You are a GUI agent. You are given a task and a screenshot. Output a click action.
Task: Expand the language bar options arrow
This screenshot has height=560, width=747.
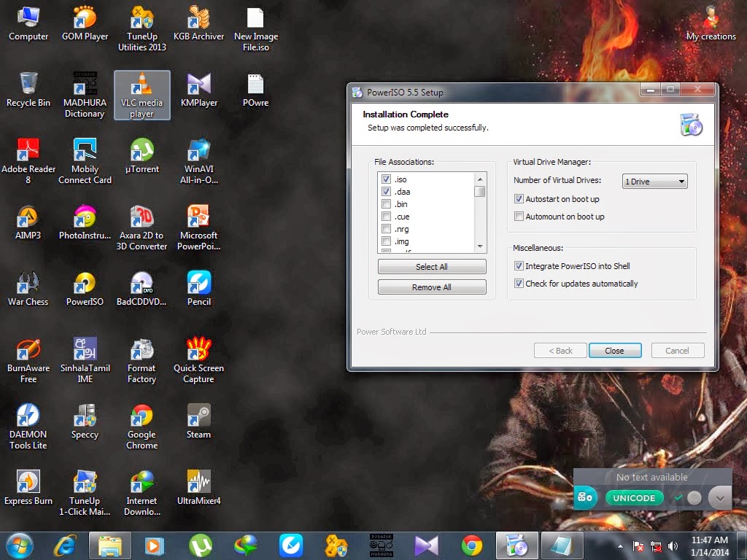coord(720,499)
